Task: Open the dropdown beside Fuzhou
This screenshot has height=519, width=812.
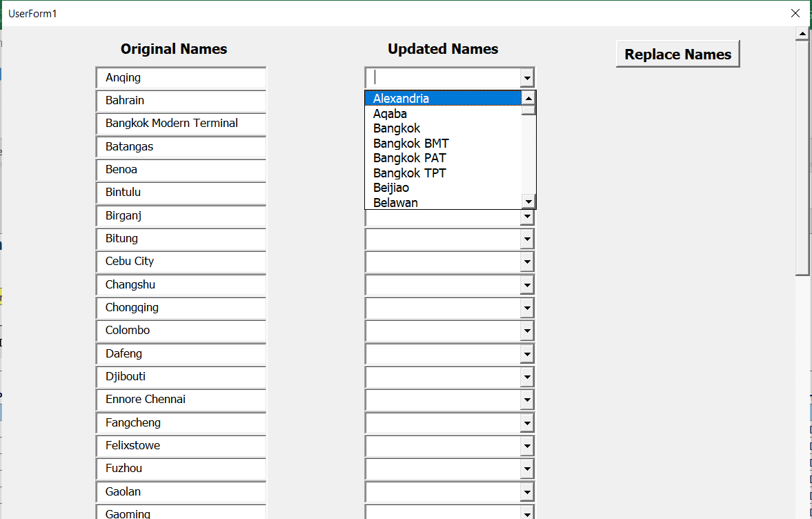Action: point(526,469)
